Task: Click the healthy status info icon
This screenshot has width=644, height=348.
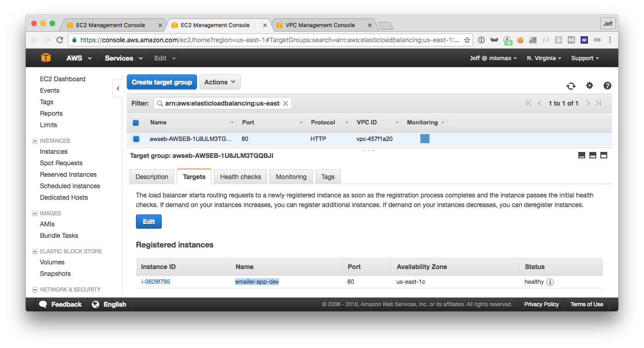Action: click(550, 282)
